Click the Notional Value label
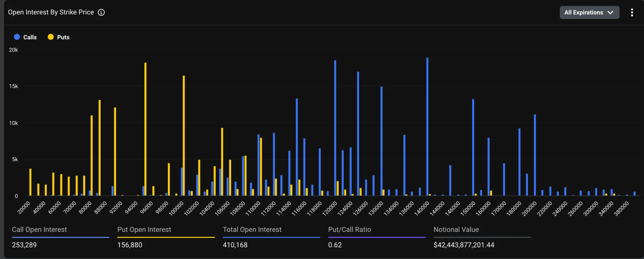This screenshot has height=259, width=644. point(456,229)
